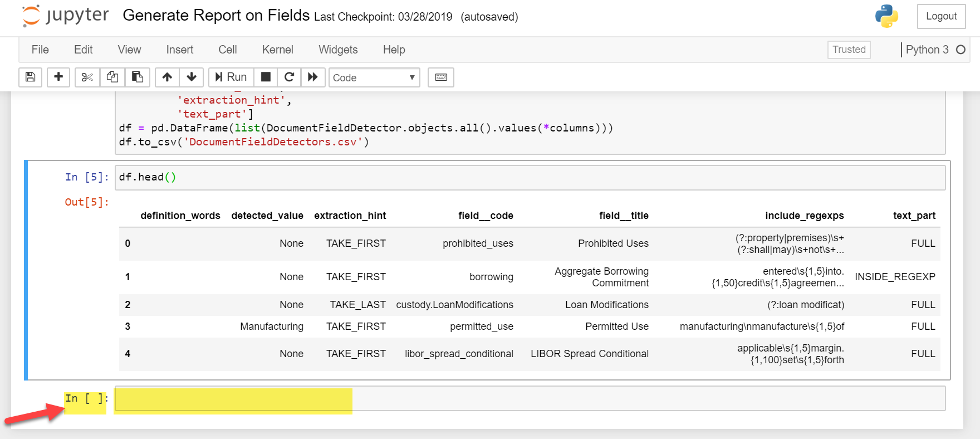Click the borrowing field code cell
Image resolution: width=980 pixels, height=439 pixels.
click(x=491, y=277)
